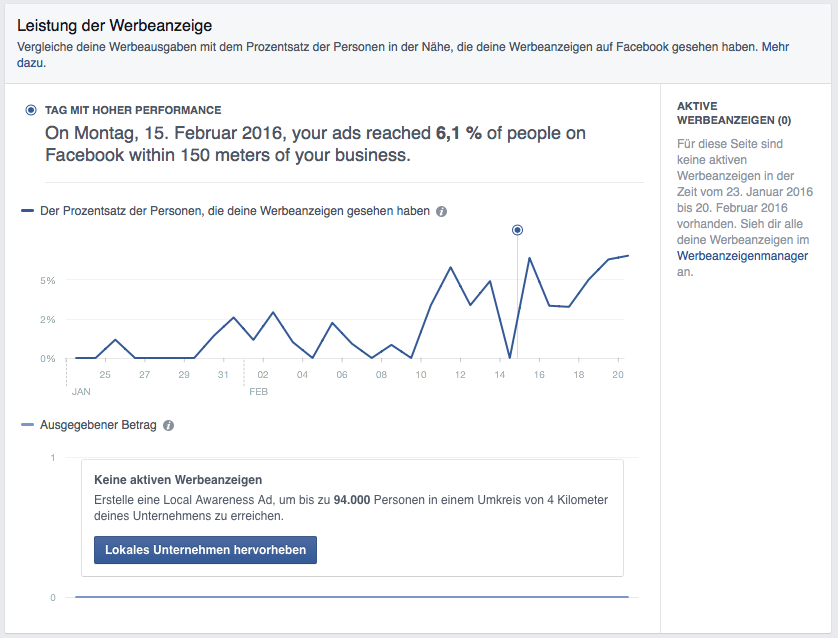Image resolution: width=838 pixels, height=638 pixels.
Task: Click the JAN month label on axis
Action: point(81,391)
